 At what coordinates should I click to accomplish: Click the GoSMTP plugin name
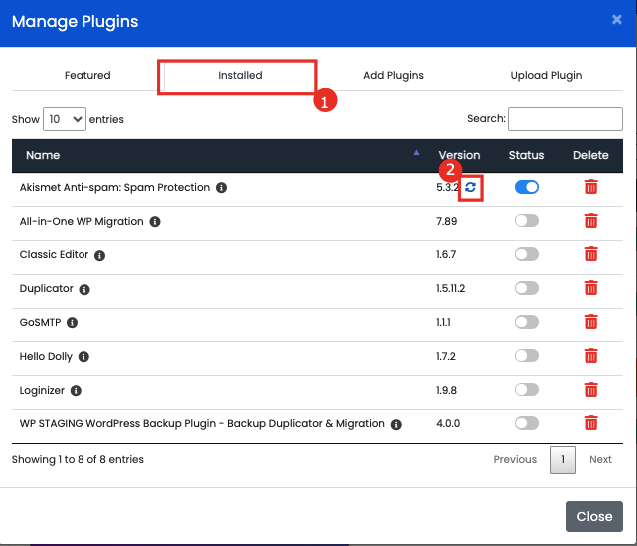(40, 322)
